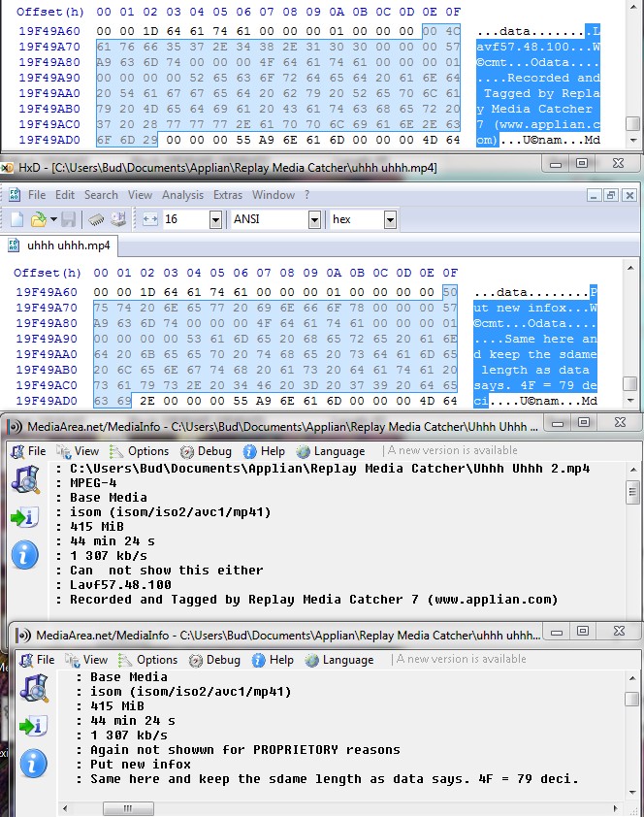
Task: Open Help menu in lower MediaInfo window
Action: click(x=273, y=660)
